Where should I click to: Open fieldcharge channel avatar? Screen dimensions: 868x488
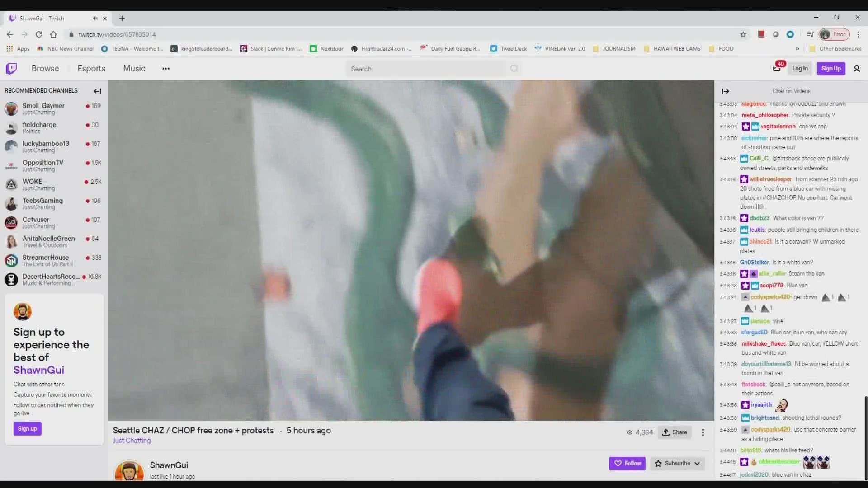11,128
